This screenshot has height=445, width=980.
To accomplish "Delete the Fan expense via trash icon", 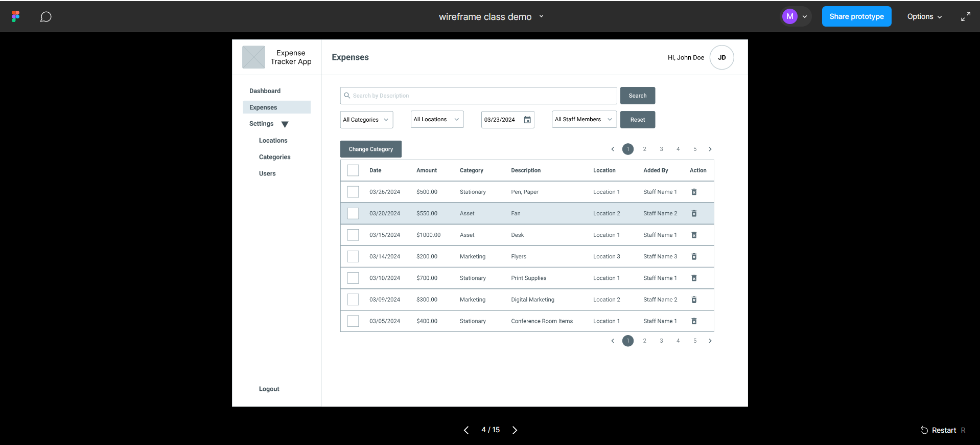I will point(694,213).
